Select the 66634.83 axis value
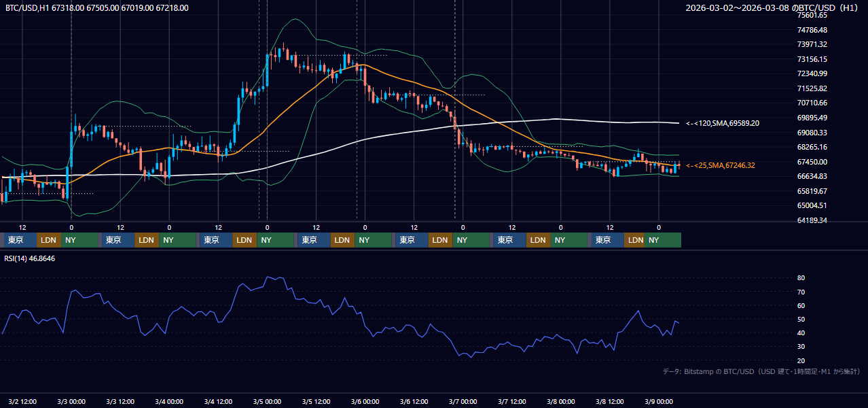Image resolution: width=868 pixels, height=408 pixels. pos(812,176)
